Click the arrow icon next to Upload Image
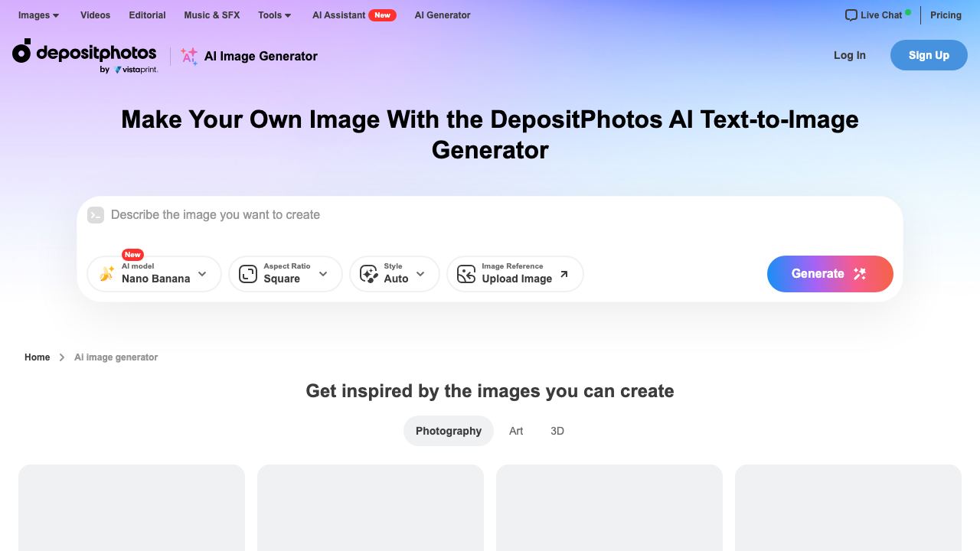Viewport: 980px width, 551px height. [x=564, y=274]
